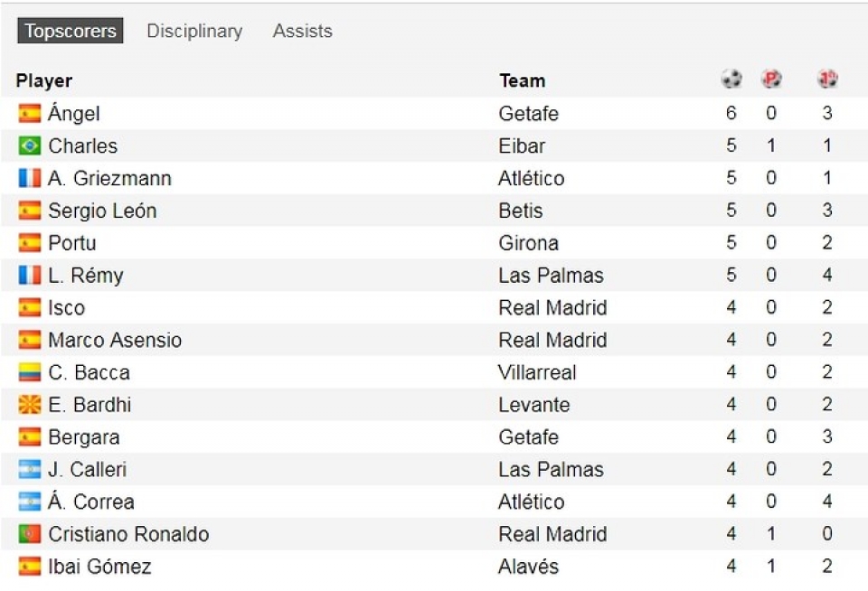Click the Colombia flag beside C. Bacca
This screenshot has height=591, width=868.
30,372
